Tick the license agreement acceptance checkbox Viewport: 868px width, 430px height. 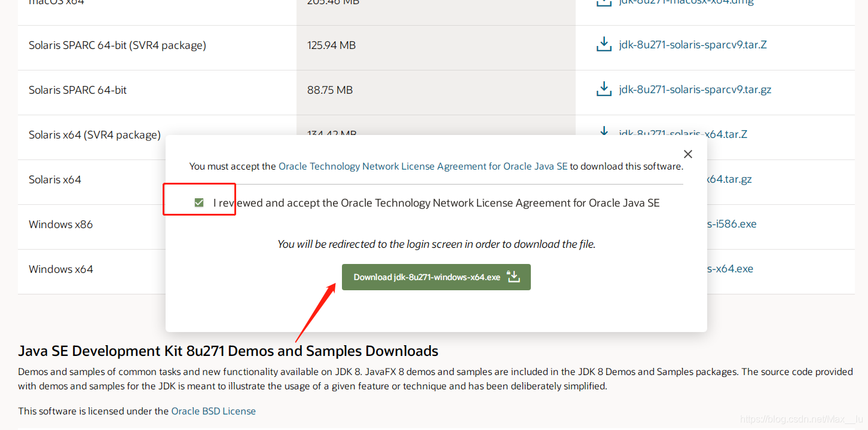point(199,203)
